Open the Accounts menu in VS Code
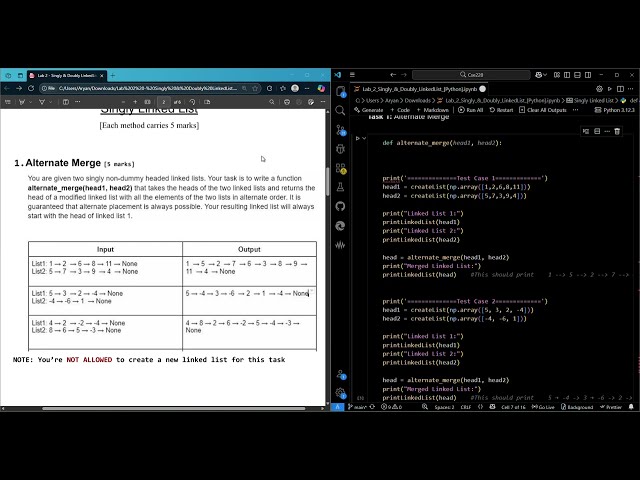The width and height of the screenshot is (640, 480). [x=340, y=374]
